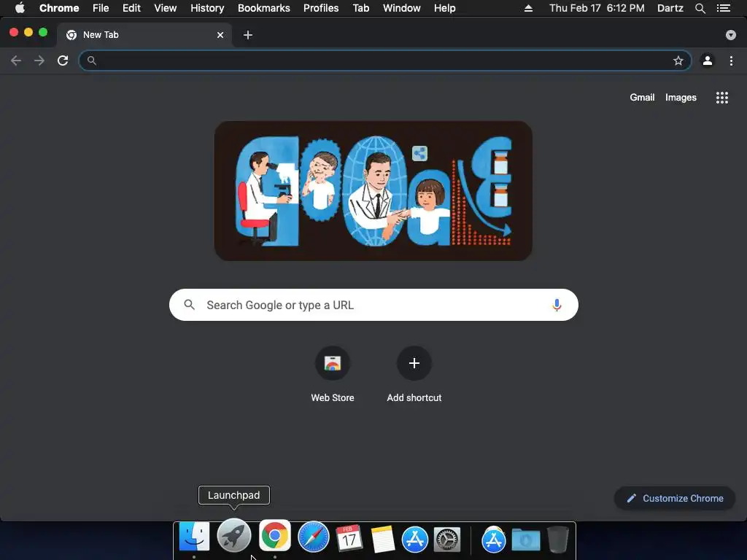Open the Tab menu

click(361, 8)
